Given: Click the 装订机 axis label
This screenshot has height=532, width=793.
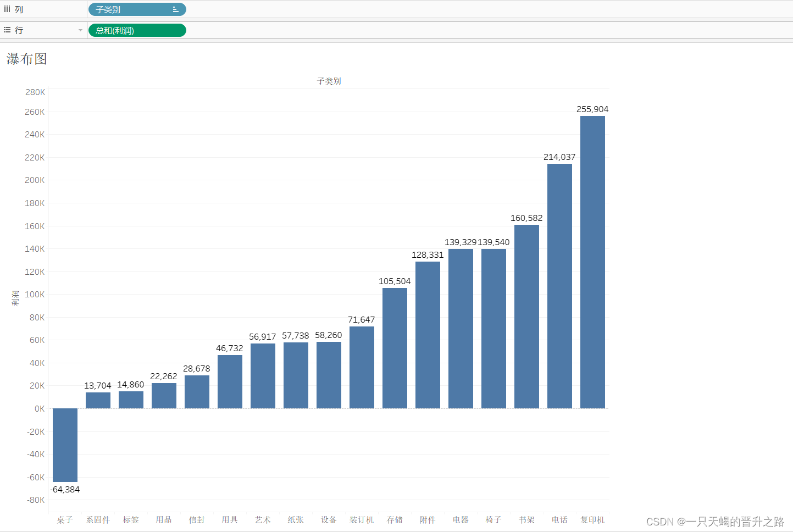Looking at the screenshot, I should (x=362, y=519).
